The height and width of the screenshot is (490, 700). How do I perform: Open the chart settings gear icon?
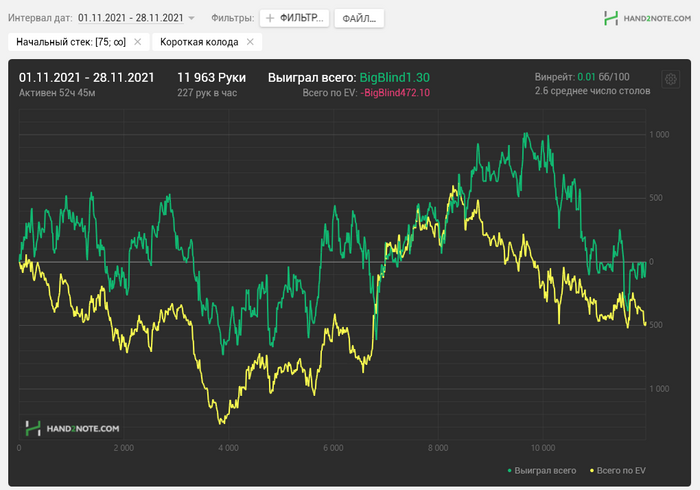pos(670,79)
